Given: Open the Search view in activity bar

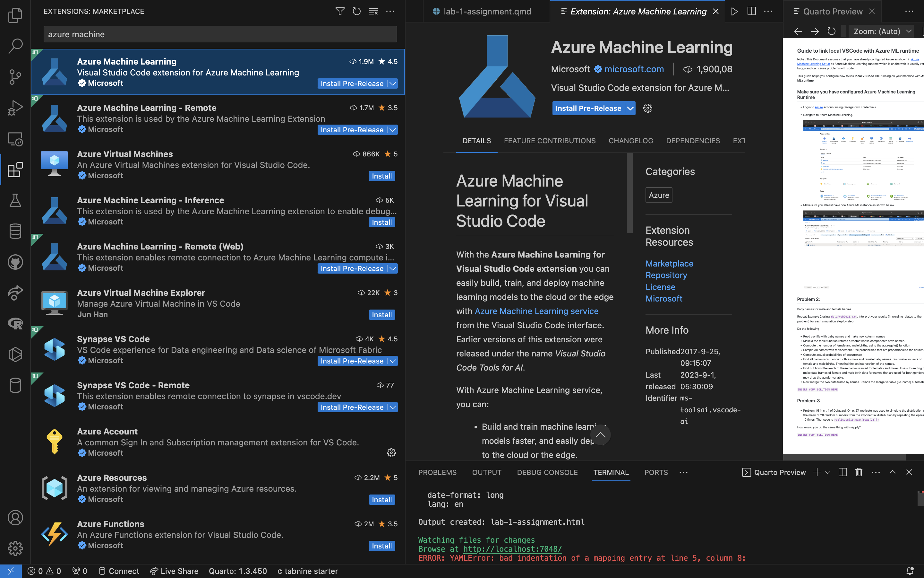Looking at the screenshot, I should pyautogui.click(x=15, y=46).
